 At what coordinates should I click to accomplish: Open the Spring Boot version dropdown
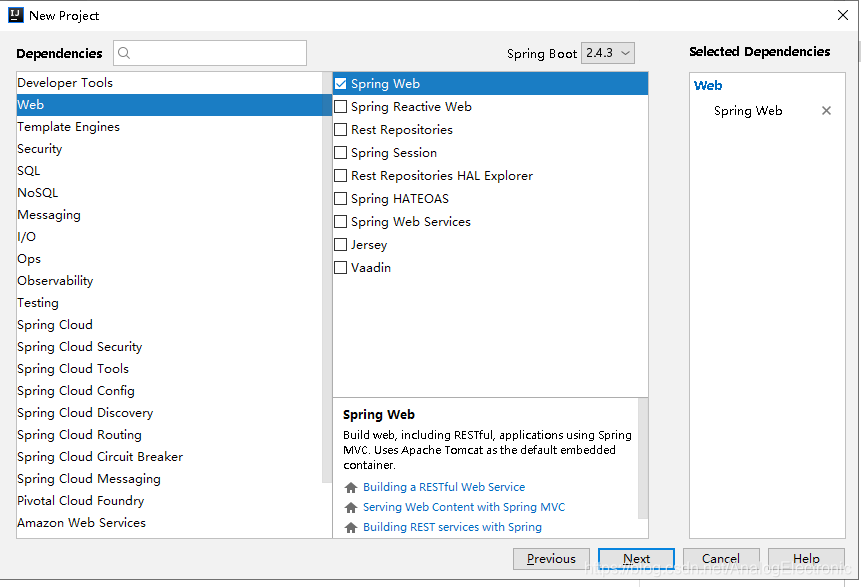pyautogui.click(x=608, y=53)
